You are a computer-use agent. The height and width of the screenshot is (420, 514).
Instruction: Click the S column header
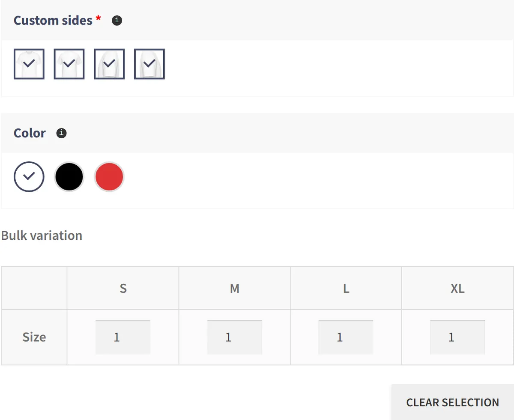(x=123, y=288)
